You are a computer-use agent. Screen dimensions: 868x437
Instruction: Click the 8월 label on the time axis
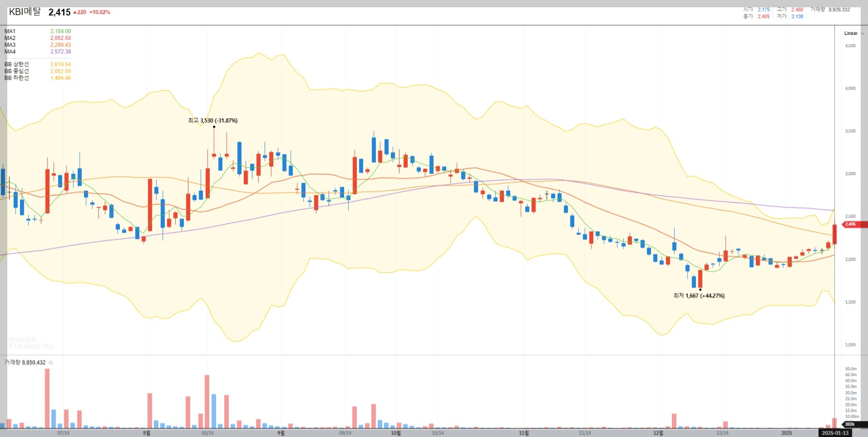point(147,433)
